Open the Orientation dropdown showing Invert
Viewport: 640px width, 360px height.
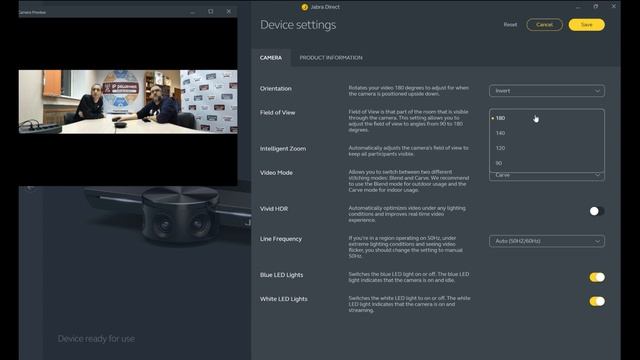pos(547,91)
